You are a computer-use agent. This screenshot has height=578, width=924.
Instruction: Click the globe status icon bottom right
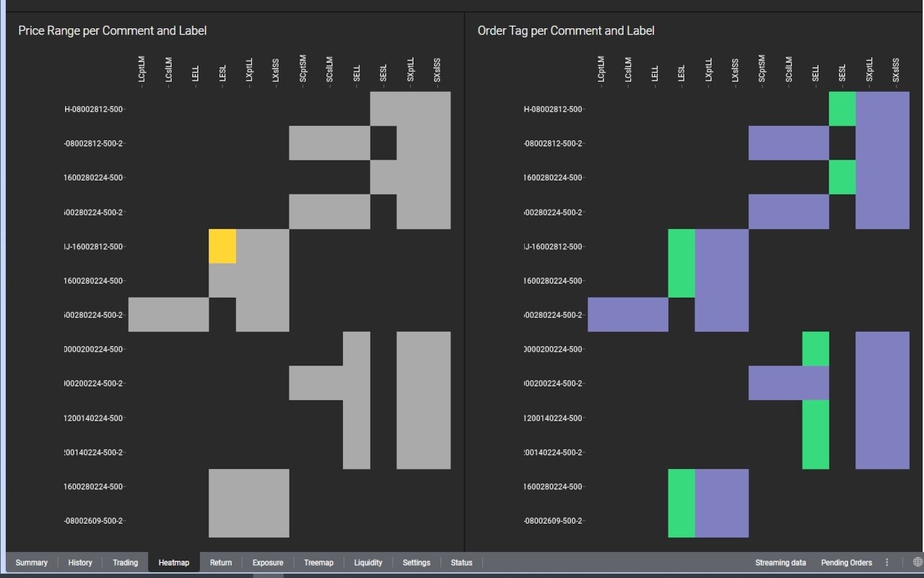(x=918, y=562)
